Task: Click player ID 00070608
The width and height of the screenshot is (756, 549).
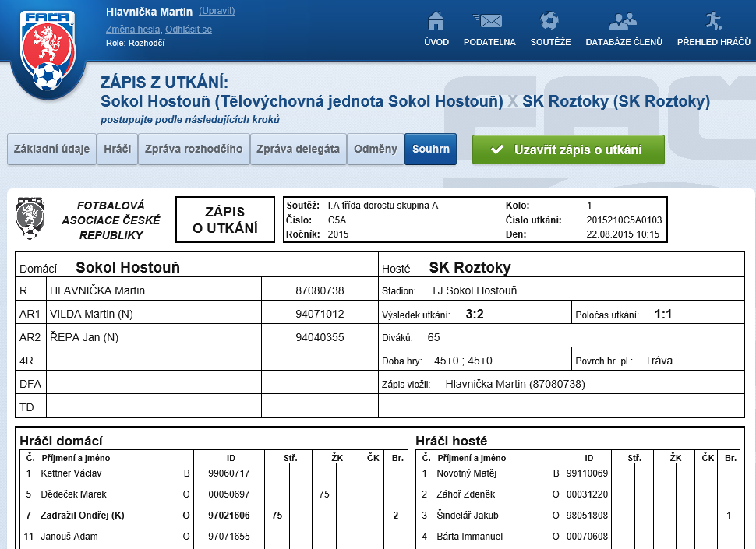Action: [x=587, y=536]
